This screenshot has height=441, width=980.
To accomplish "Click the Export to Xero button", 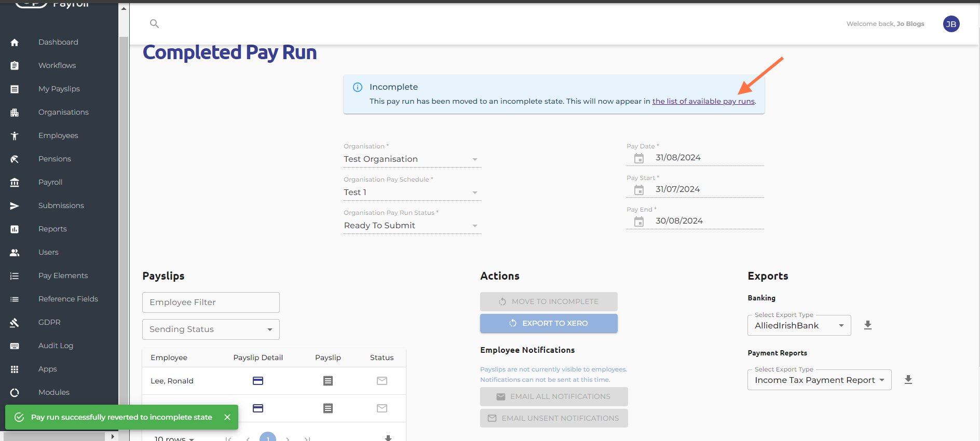I will coord(549,323).
